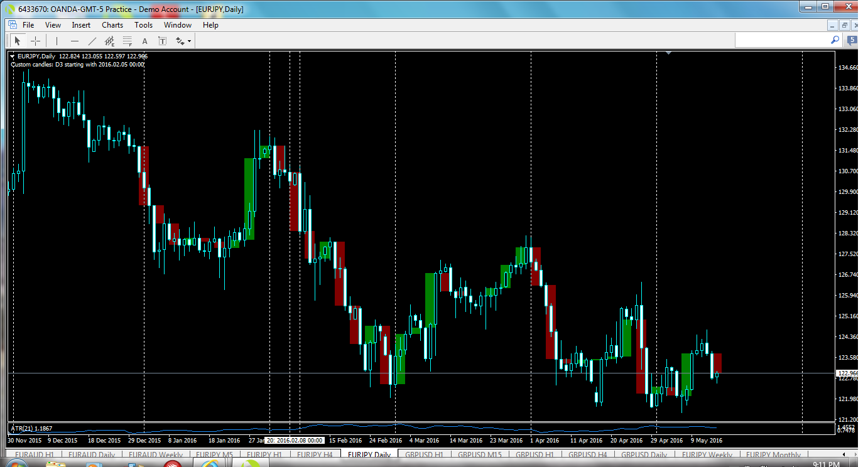Click the chart shift triangle marker at chart top
Screen dimensions: 868x467
[x=668, y=53]
